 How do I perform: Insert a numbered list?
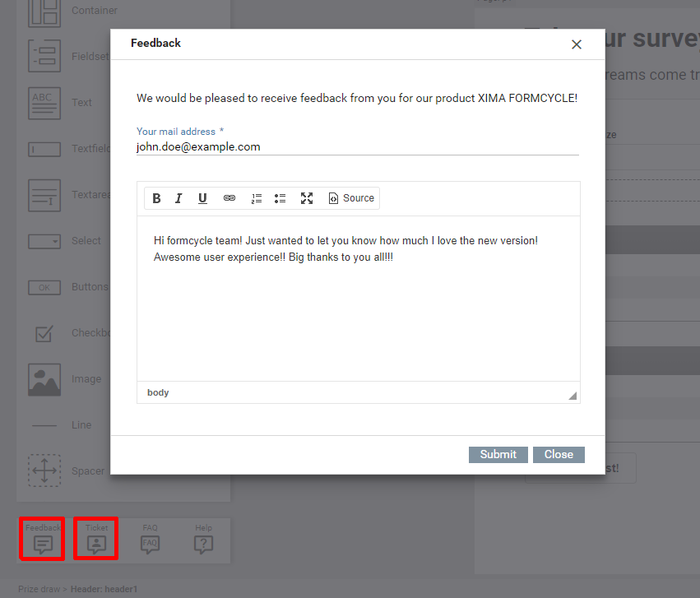pos(257,198)
